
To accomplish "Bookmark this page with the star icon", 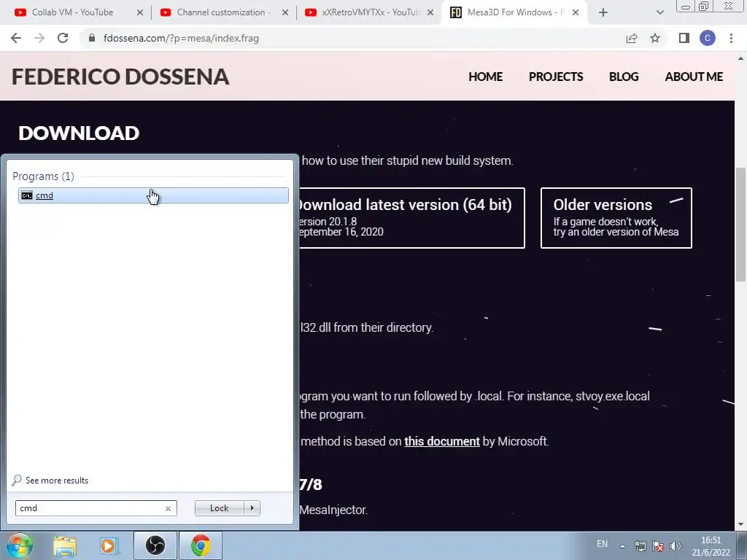I will (x=655, y=38).
